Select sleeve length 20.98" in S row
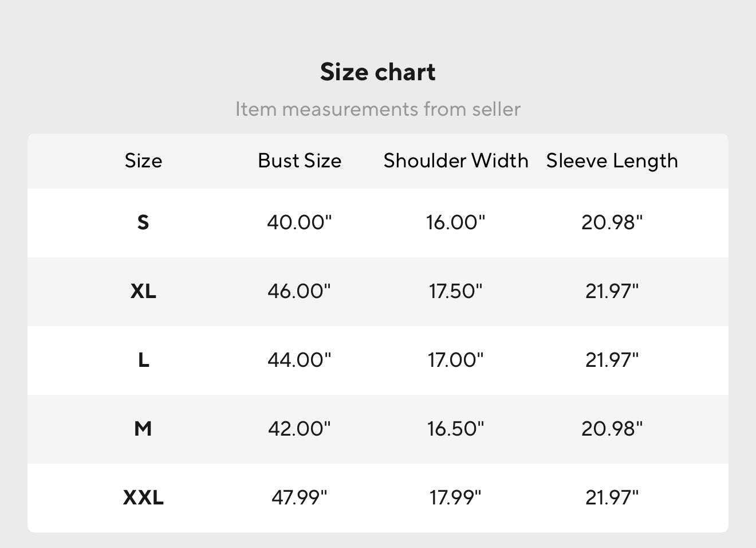 [612, 222]
